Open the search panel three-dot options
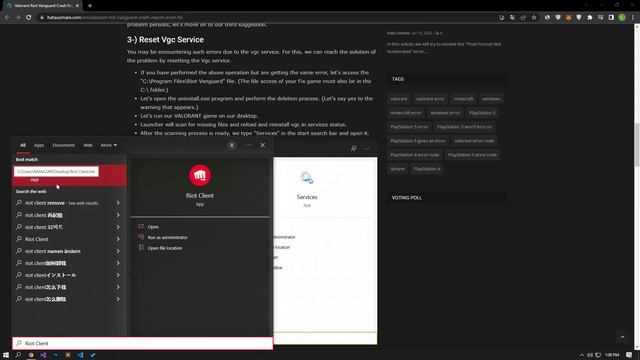The height and width of the screenshot is (360, 640). pos(248,145)
